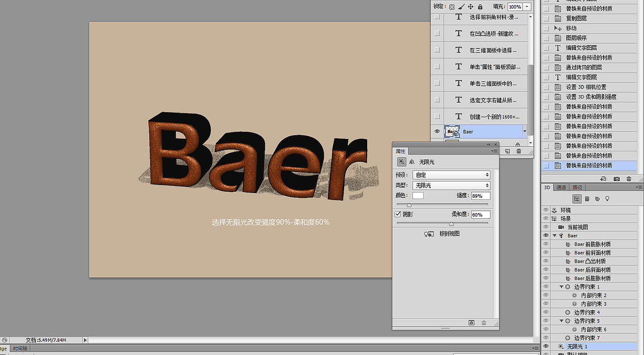
Task: Switch to the 3D tab
Action: point(547,188)
